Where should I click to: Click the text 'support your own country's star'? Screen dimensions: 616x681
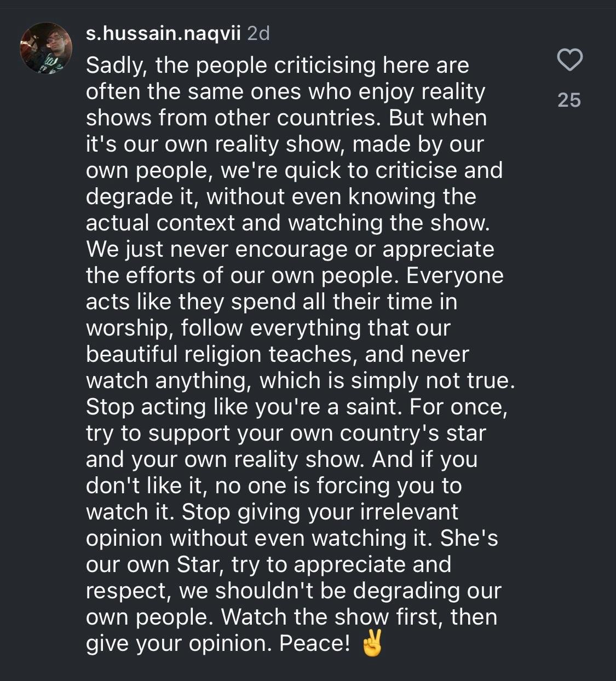pyautogui.click(x=316, y=433)
